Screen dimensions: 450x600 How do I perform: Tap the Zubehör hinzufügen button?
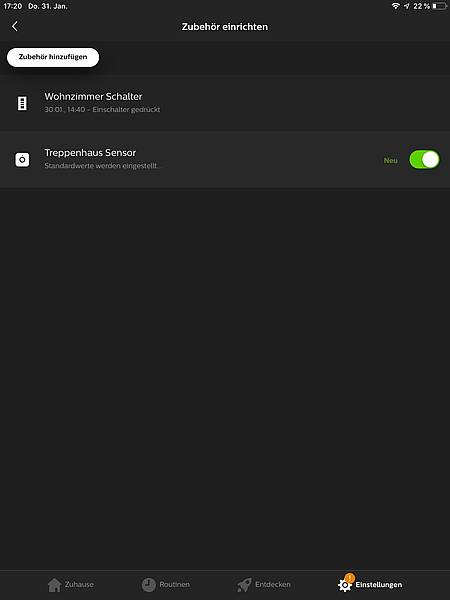pos(53,57)
